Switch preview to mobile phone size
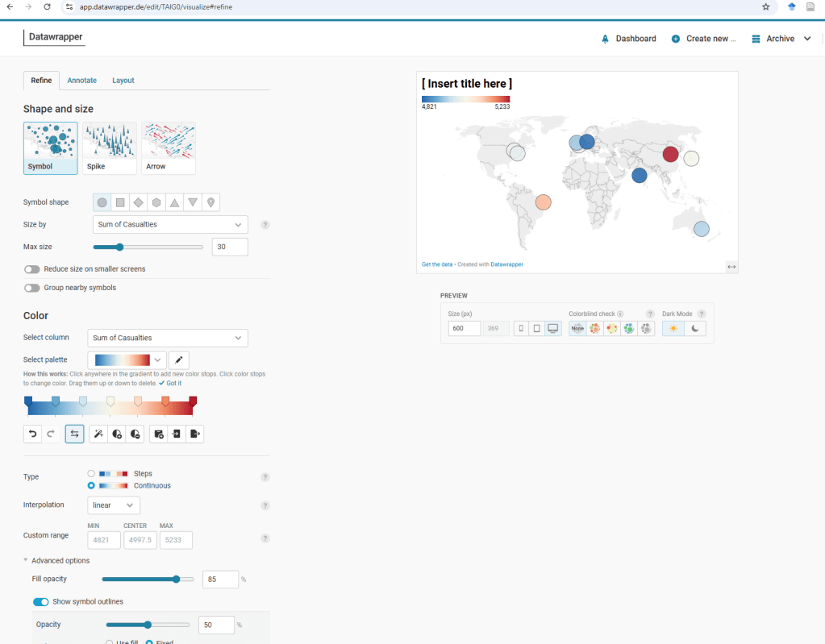This screenshot has height=644, width=825. (521, 328)
